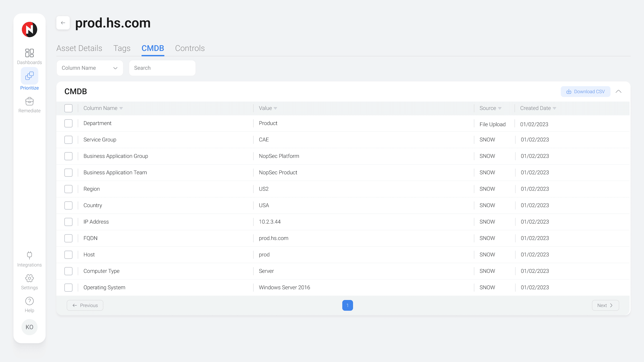Open the Settings gear icon
The image size is (644, 362).
click(29, 278)
